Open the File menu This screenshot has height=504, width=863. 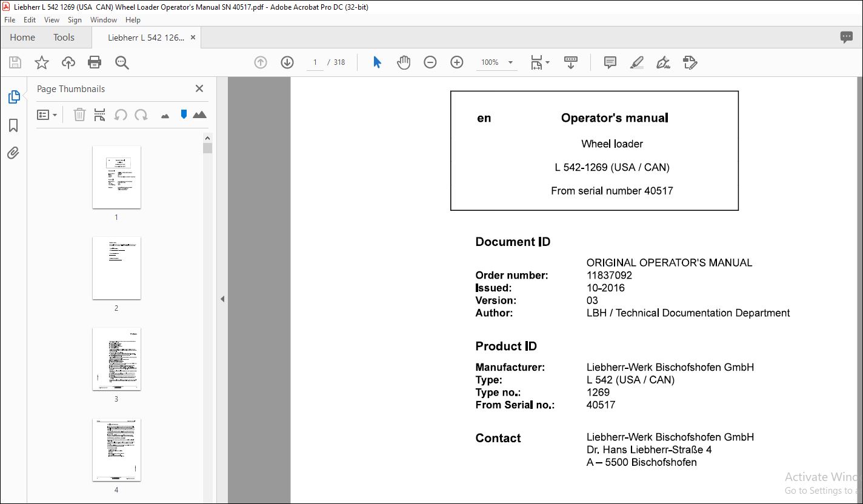tap(10, 20)
